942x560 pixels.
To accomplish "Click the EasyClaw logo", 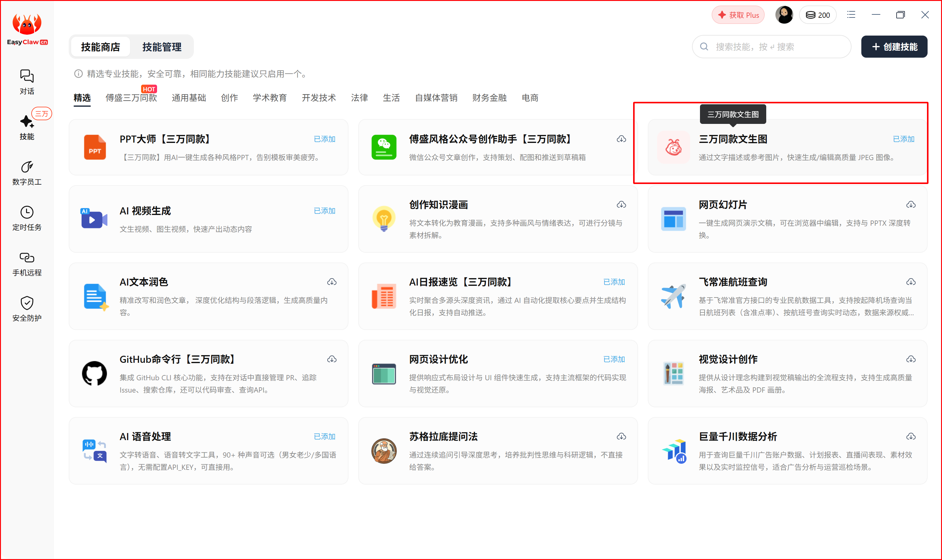I will pyautogui.click(x=27, y=29).
